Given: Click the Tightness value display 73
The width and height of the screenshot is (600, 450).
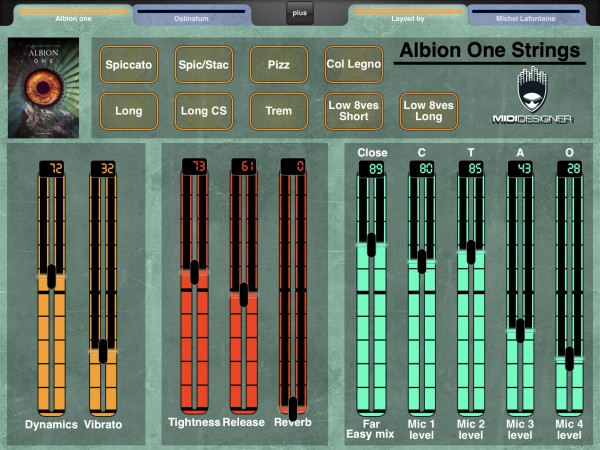Looking at the screenshot, I should 194,166.
